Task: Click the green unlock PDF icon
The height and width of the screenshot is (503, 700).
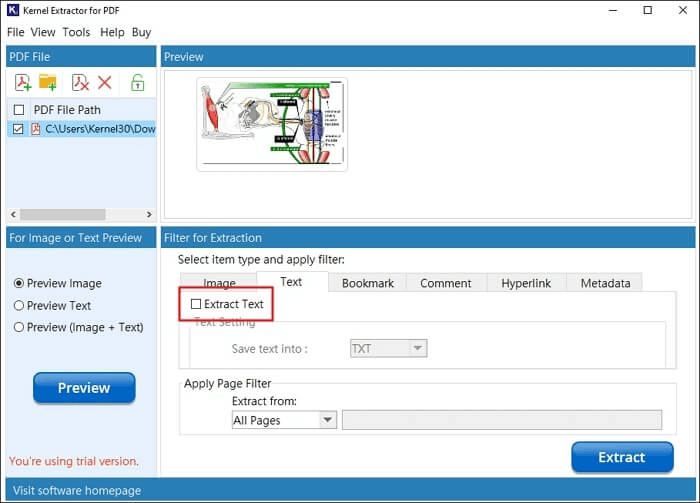Action: click(x=138, y=83)
